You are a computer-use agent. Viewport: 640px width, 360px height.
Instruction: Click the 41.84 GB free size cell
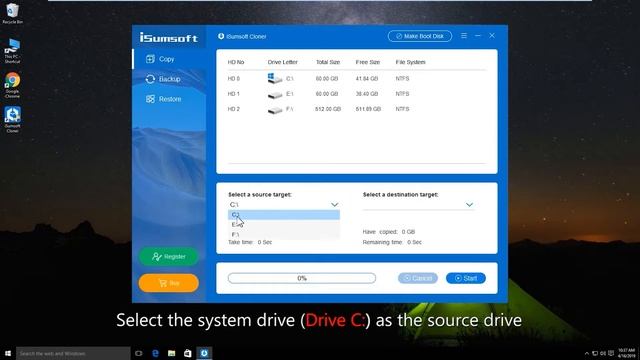[367, 78]
